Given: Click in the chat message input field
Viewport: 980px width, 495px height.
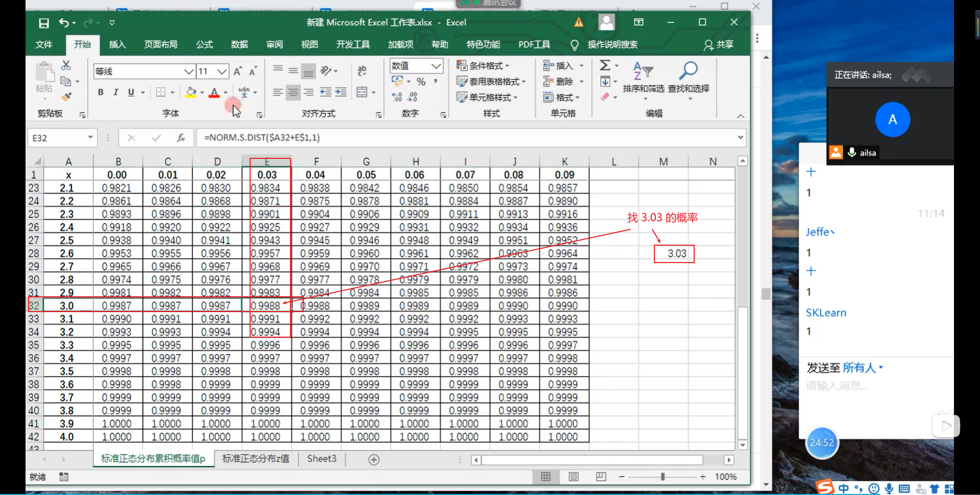Looking at the screenshot, I should coord(875,387).
